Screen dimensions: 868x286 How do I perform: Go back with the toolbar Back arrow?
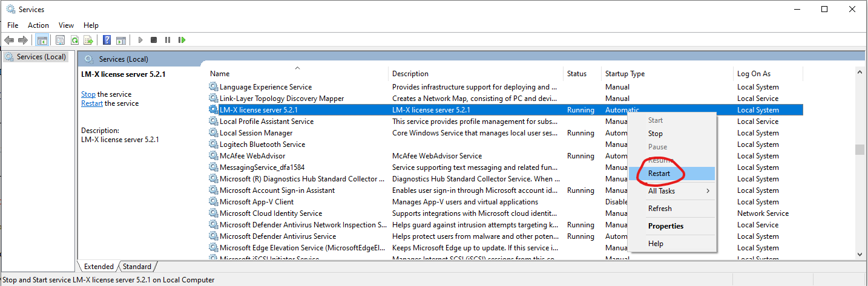tap(9, 40)
